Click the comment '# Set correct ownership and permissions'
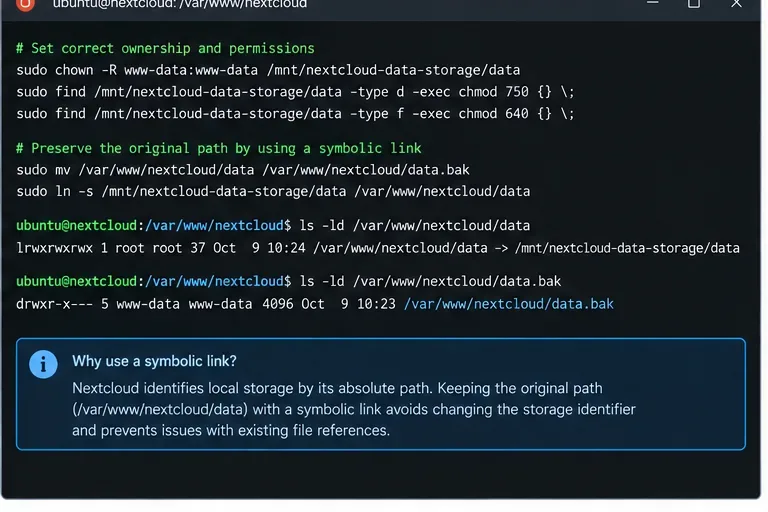The image size is (768, 512). (x=165, y=49)
